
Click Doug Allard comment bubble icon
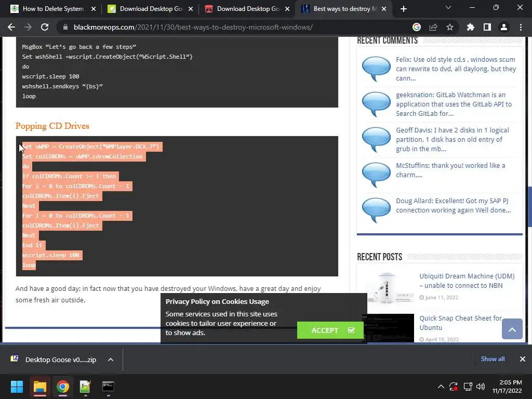pos(376,210)
